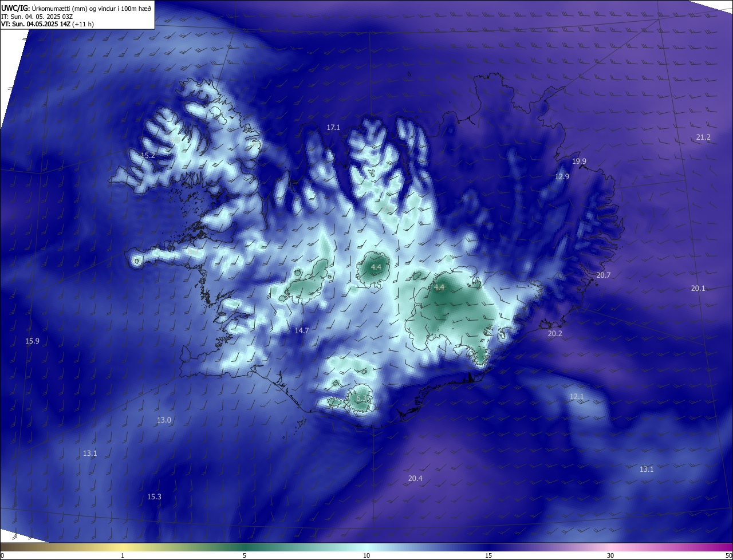Click the '1' tick on the color scale
The image size is (733, 560).
(123, 555)
